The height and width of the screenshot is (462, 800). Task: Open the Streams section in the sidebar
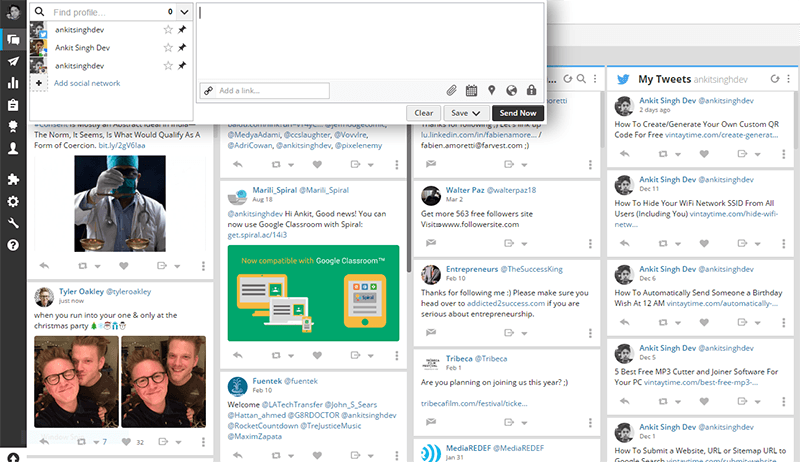pyautogui.click(x=13, y=39)
